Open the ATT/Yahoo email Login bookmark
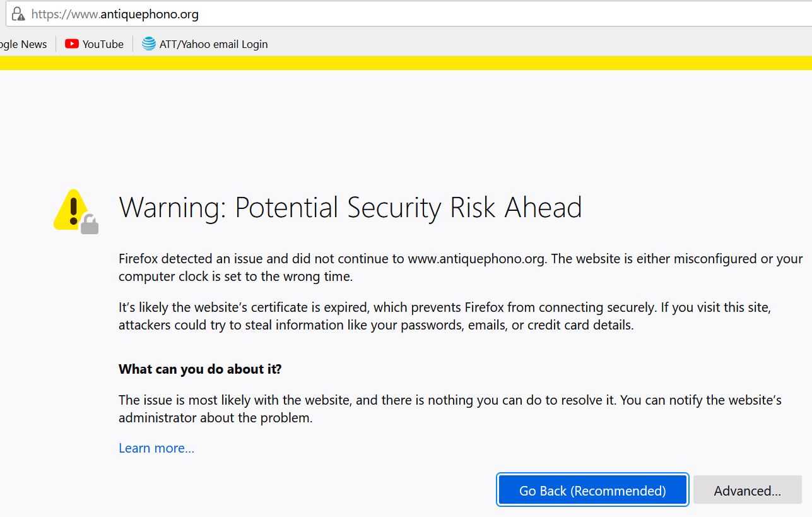This screenshot has height=517, width=812. click(x=213, y=44)
